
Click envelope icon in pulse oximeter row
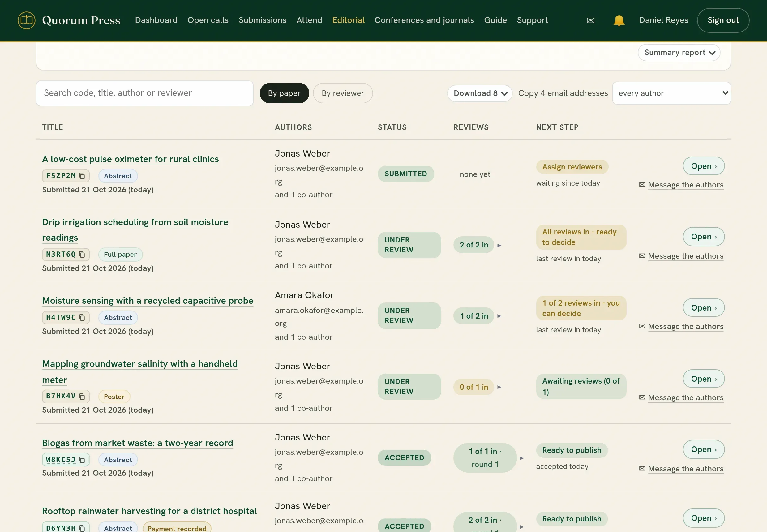tap(642, 185)
